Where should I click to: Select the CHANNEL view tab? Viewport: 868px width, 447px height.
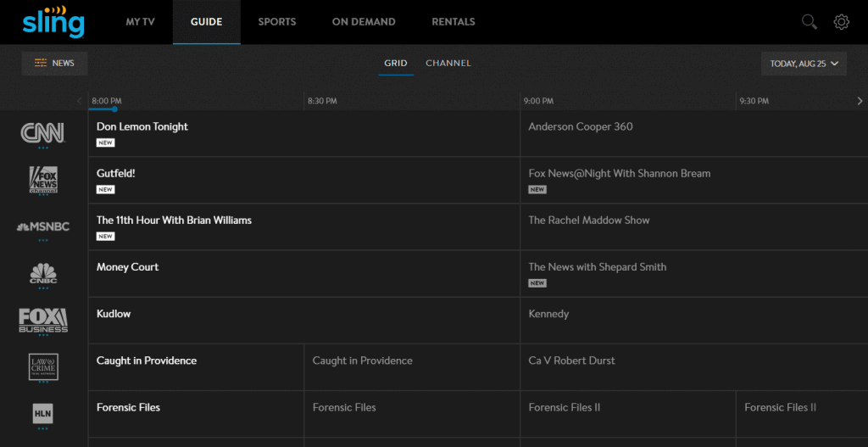[x=448, y=63]
